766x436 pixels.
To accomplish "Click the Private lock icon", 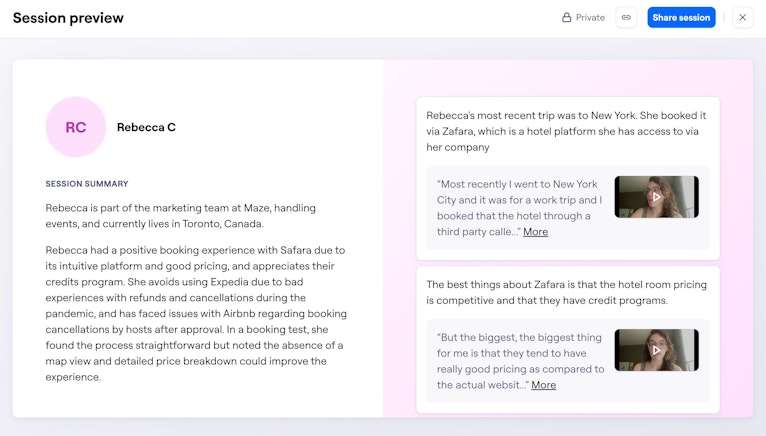I will point(566,17).
